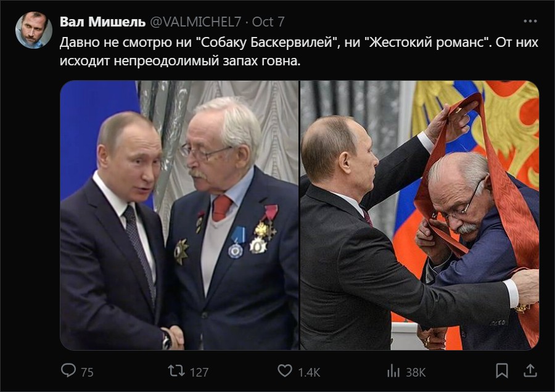Click the 38K views count
This screenshot has height=392, width=555.
[416, 372]
